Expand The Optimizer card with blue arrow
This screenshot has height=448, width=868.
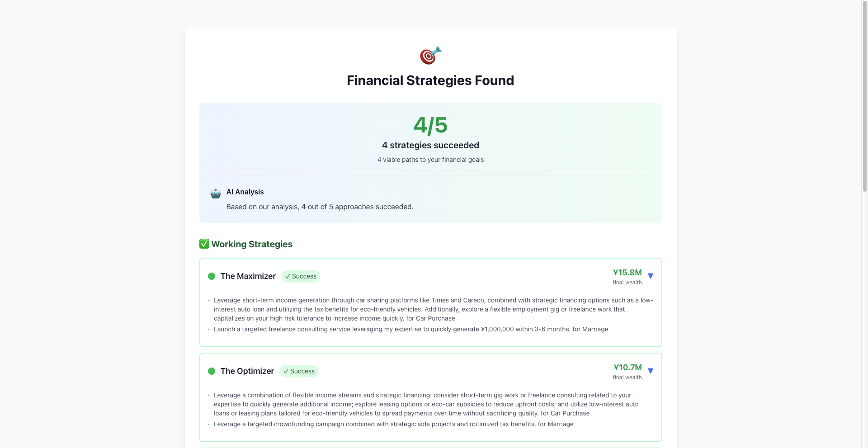point(651,371)
